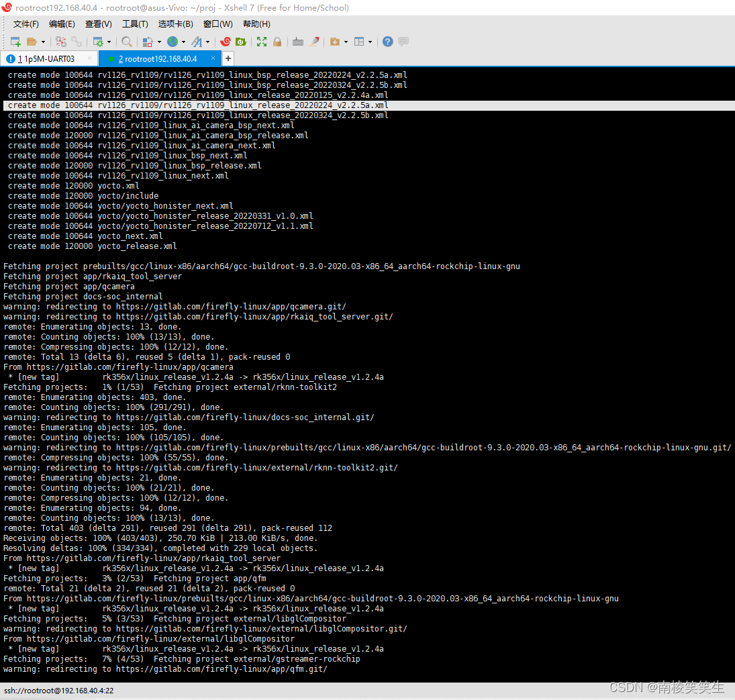The width and height of the screenshot is (735, 700).
Task: Expand the folder-plus dropdown arrow
Action: pos(346,42)
